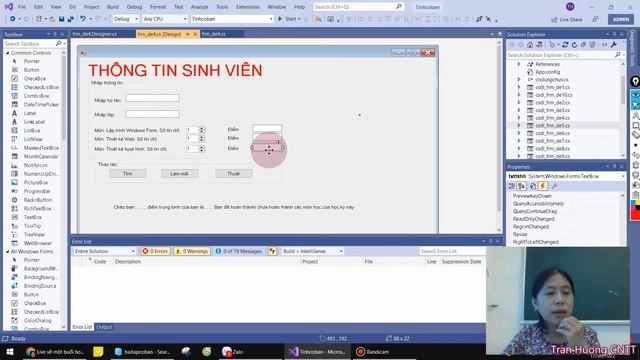The height and width of the screenshot is (360, 640).
Task: Select csdl_frm_de5.cs in Solution Explorer
Action: (552, 125)
